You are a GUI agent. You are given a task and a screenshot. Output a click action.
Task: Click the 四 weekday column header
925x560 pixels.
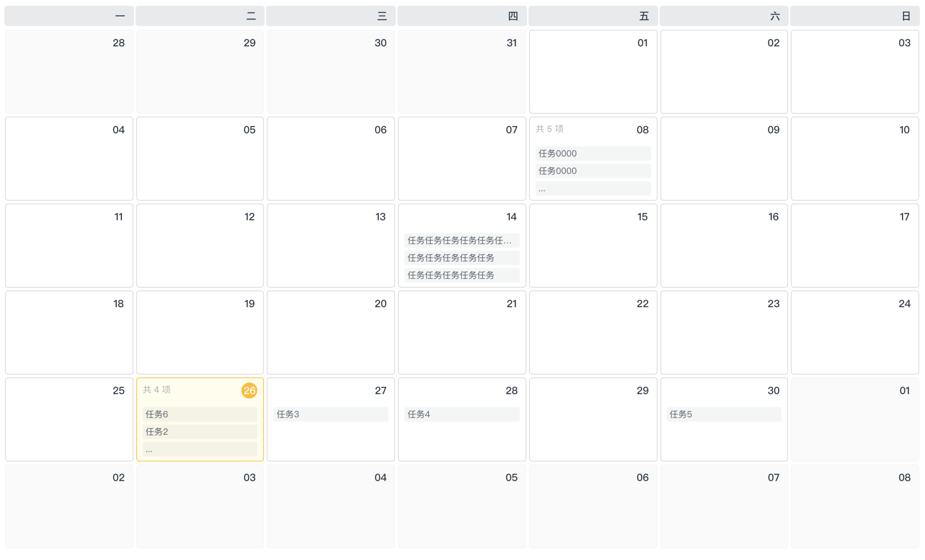(x=462, y=16)
